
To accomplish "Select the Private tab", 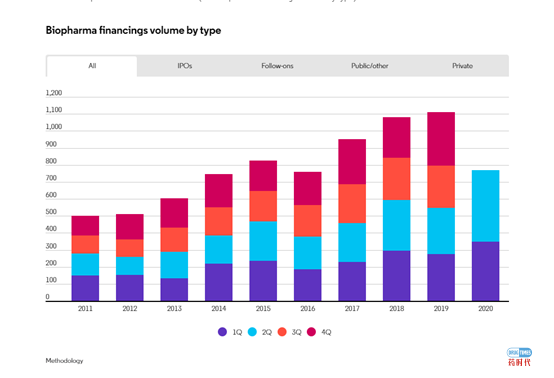I will tap(462, 66).
